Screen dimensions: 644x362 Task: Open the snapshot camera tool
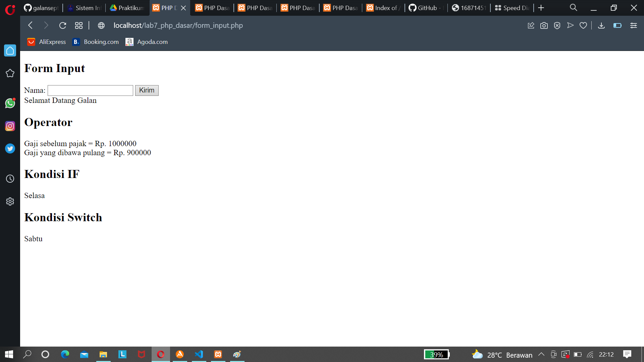tap(544, 25)
